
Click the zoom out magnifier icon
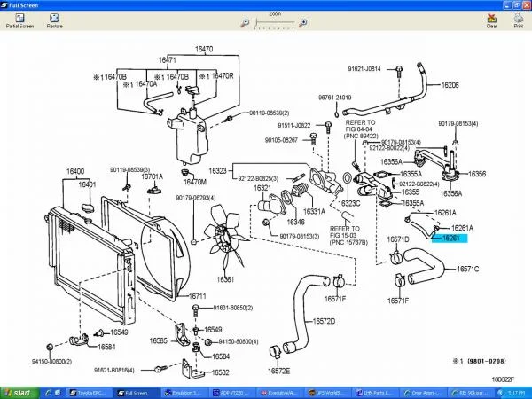pos(245,23)
